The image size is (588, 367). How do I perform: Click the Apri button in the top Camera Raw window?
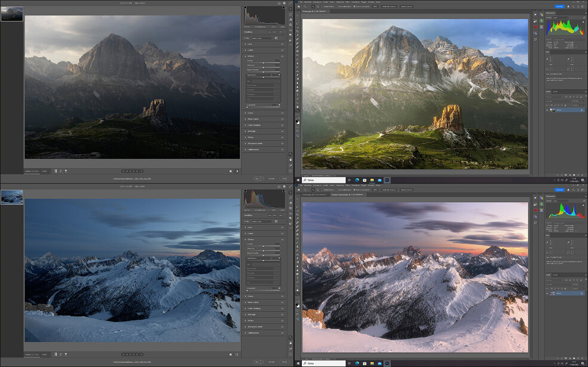(x=256, y=179)
